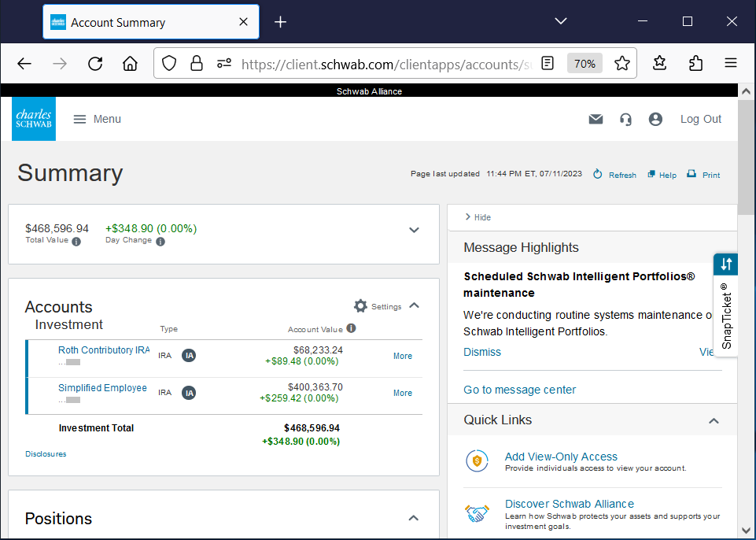Click the Print link
This screenshot has height=540, width=756.
703,175
